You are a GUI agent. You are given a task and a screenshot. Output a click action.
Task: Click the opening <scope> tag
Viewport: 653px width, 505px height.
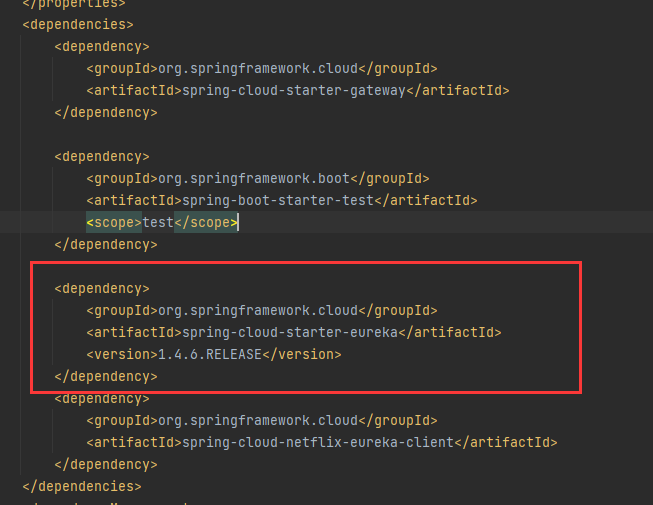coord(114,223)
